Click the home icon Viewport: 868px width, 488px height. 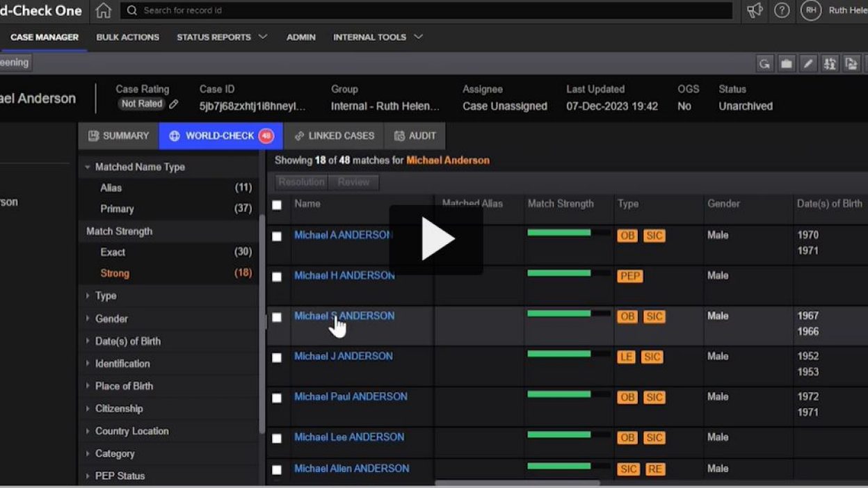104,10
